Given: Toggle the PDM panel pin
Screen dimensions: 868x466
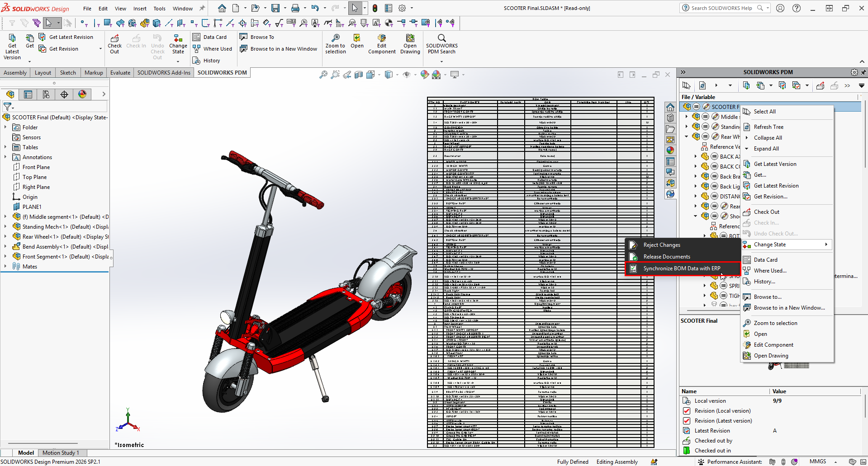Looking at the screenshot, I should [x=863, y=72].
